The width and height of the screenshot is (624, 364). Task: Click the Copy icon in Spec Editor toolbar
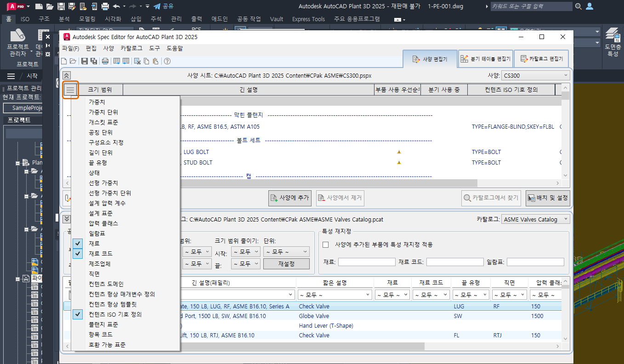coord(146,61)
